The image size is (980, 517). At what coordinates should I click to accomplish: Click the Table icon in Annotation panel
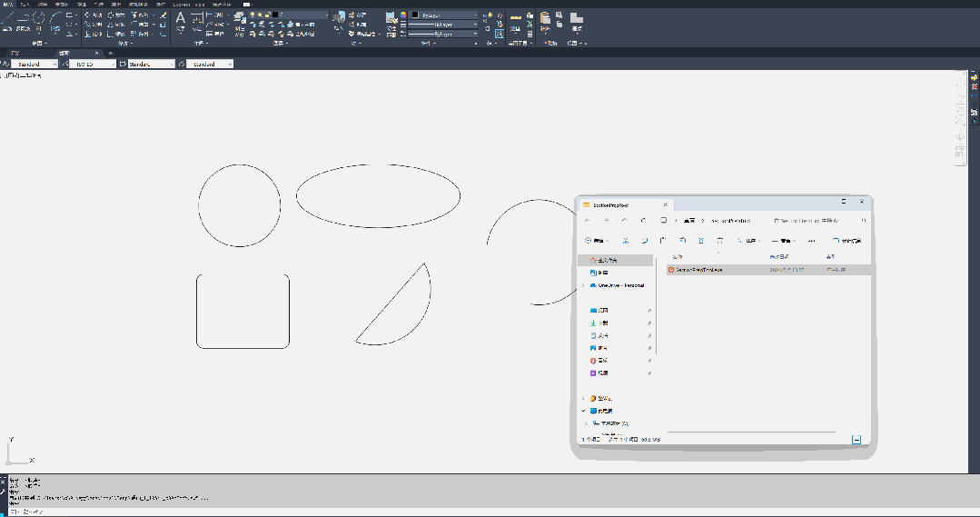pos(214,34)
